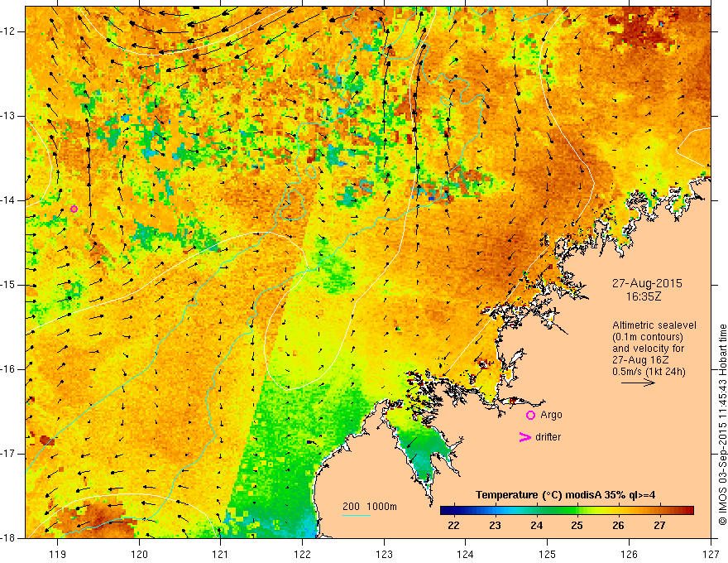Image resolution: width=728 pixels, height=563 pixels.
Task: Click longitude axis label 126
Action: click(x=629, y=554)
